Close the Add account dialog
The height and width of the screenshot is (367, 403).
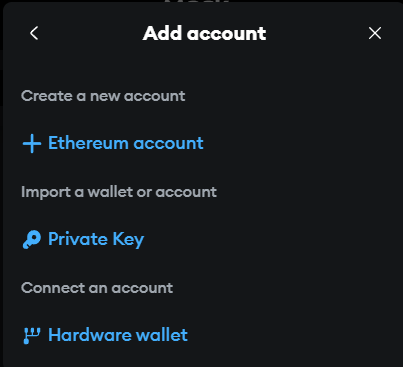(x=375, y=33)
